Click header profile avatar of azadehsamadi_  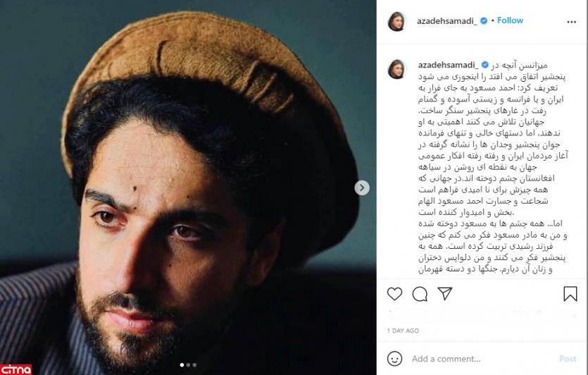coord(396,21)
